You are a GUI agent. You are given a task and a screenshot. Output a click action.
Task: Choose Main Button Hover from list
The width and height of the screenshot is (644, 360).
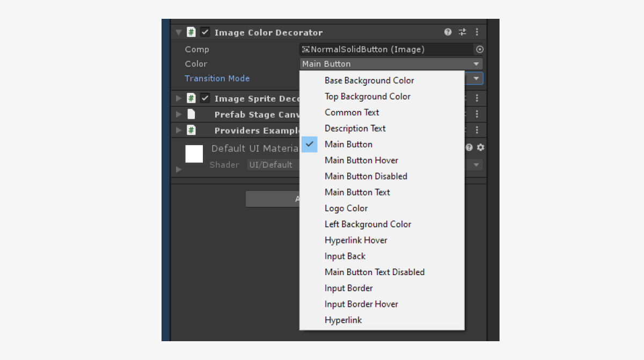(361, 160)
